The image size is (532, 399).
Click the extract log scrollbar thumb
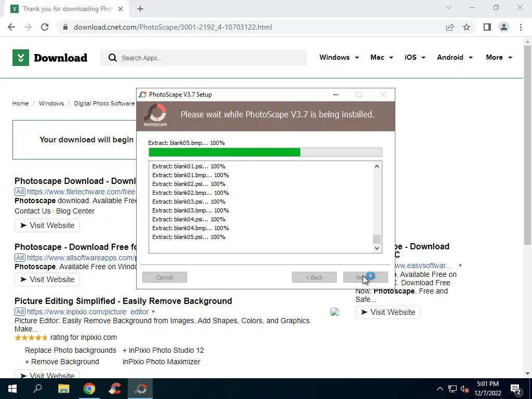click(x=377, y=239)
